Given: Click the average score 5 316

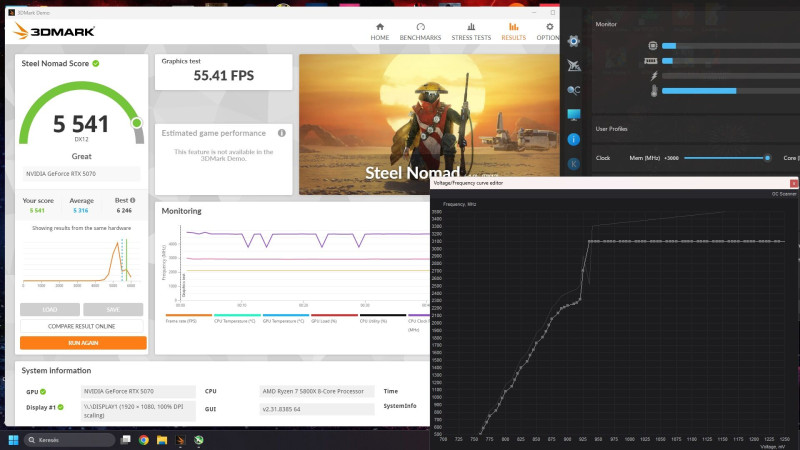Looking at the screenshot, I should pos(81,210).
